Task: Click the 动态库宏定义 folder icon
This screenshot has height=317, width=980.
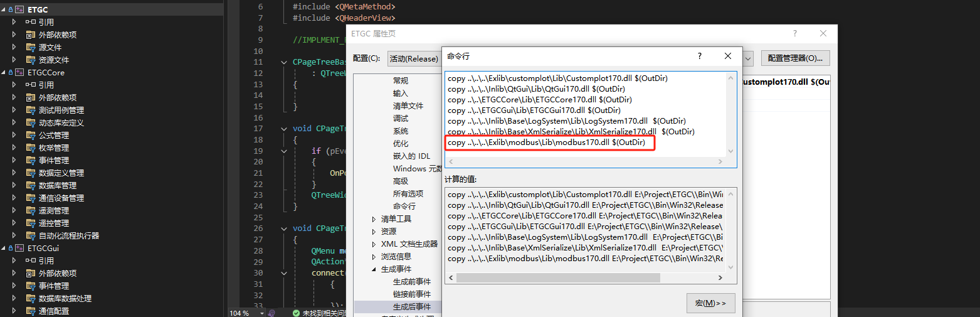Action: (x=31, y=122)
